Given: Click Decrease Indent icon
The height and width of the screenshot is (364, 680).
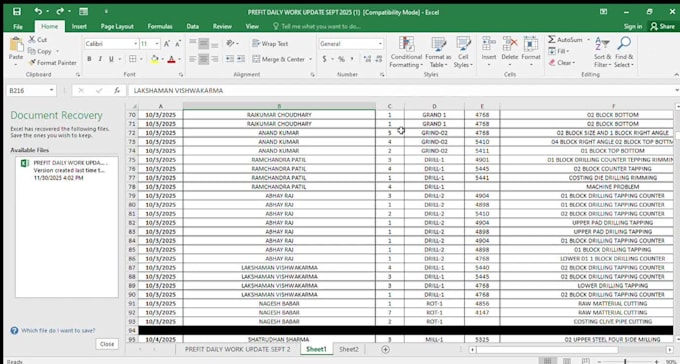Looking at the screenshot, I should 230,59.
